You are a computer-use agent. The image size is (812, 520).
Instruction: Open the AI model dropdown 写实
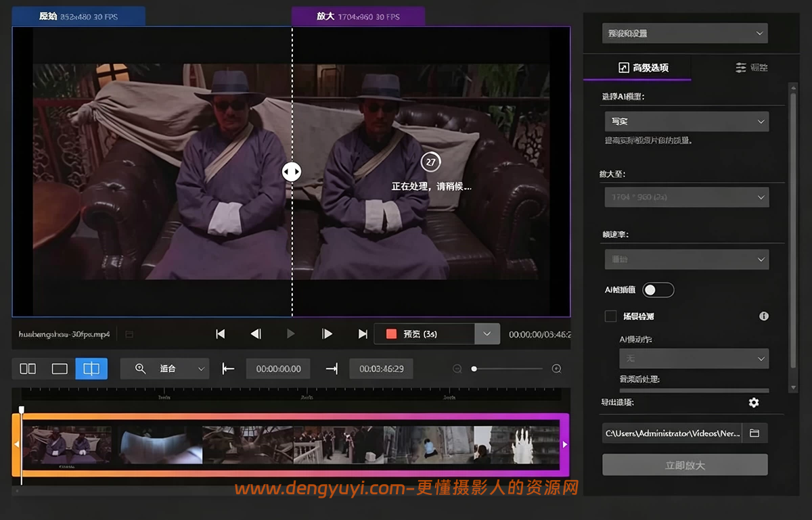(686, 122)
